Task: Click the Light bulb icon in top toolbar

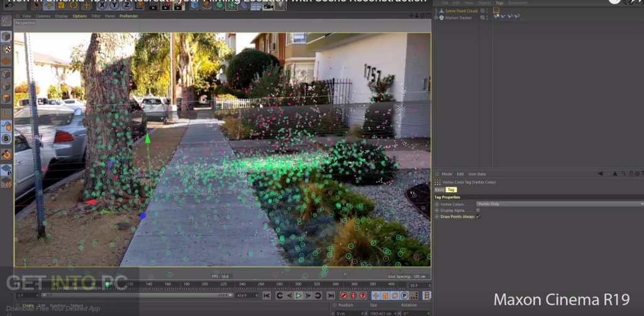Action: pos(281,5)
